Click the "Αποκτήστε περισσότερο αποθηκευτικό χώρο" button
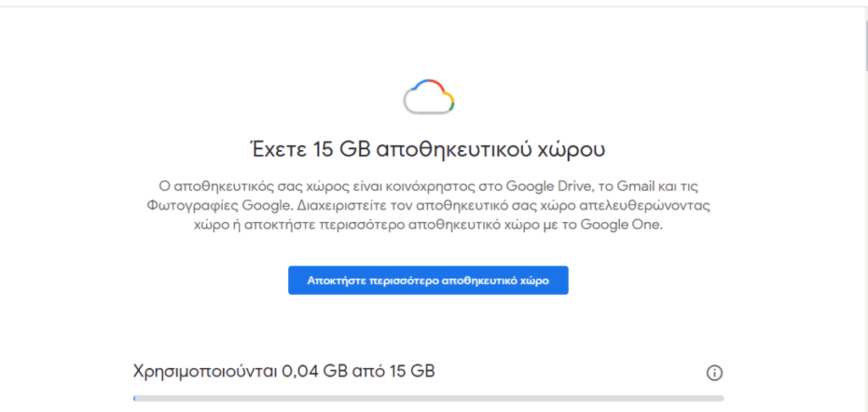This screenshot has width=868, height=412. [428, 281]
